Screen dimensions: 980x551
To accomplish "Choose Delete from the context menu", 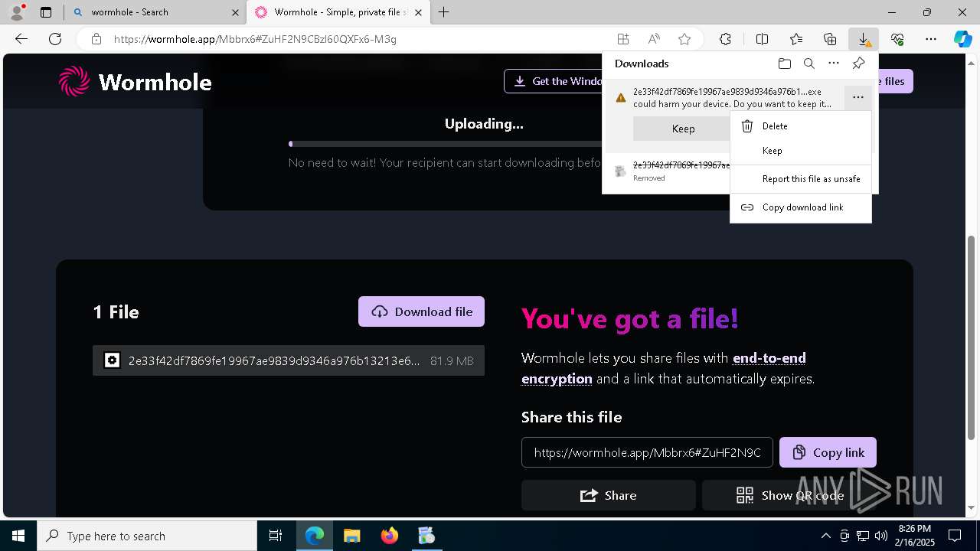I will tap(801, 126).
